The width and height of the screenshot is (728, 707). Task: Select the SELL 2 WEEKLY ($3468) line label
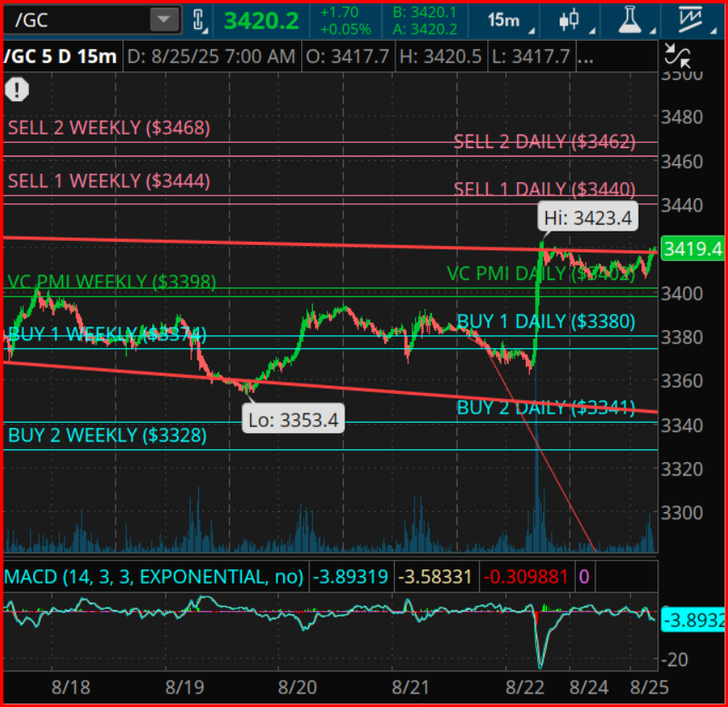tap(109, 128)
